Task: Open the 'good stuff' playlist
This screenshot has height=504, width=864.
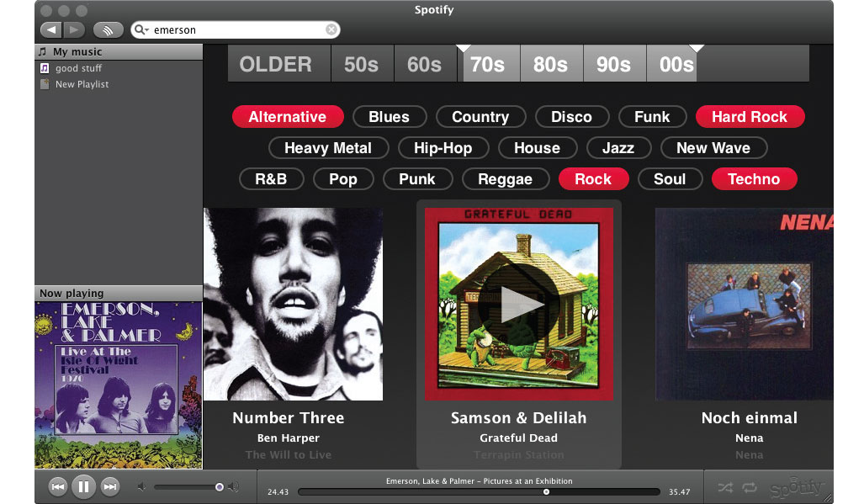Action: coord(78,68)
